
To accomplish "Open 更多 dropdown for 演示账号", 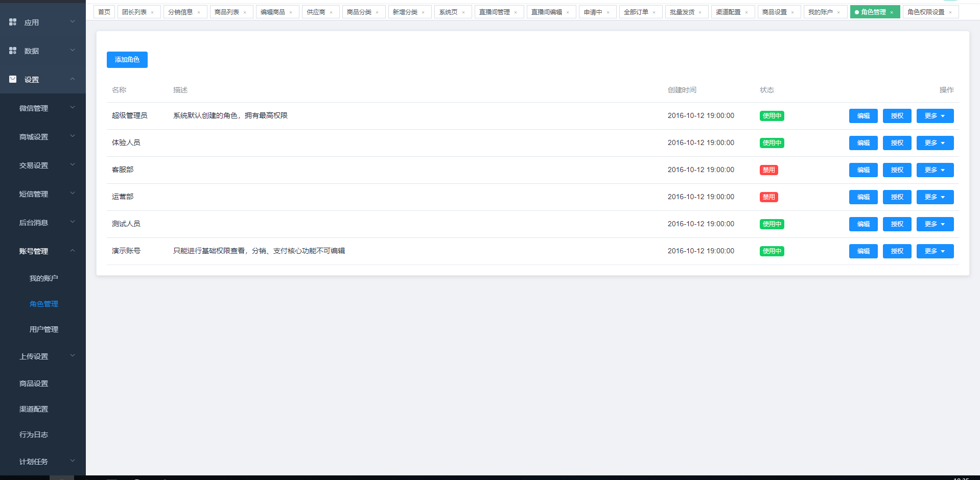I will coord(935,251).
